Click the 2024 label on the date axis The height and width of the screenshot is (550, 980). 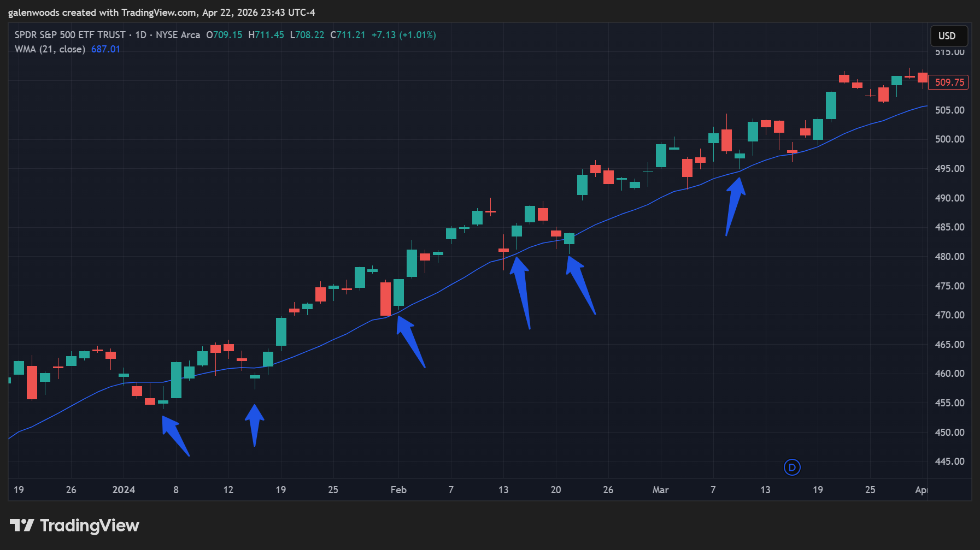[x=124, y=490]
